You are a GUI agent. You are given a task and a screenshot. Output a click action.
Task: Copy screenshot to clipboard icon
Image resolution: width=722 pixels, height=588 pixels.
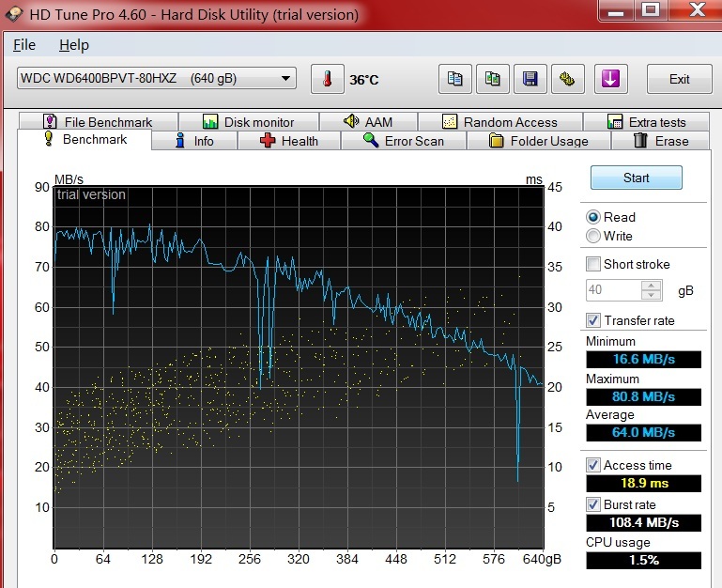(493, 79)
